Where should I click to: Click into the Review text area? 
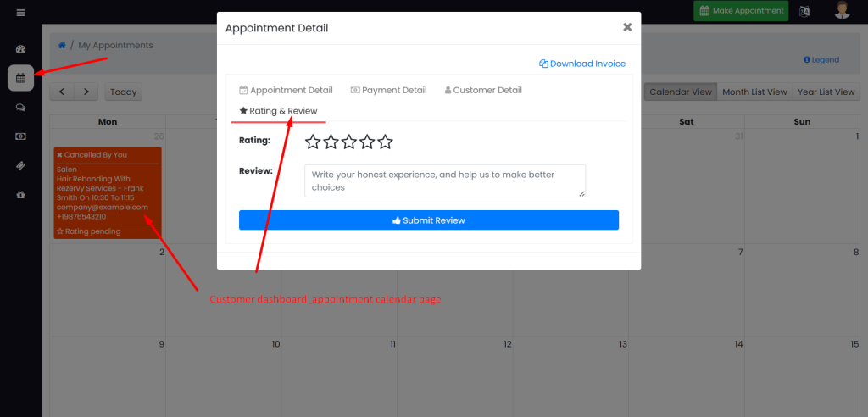tap(445, 181)
